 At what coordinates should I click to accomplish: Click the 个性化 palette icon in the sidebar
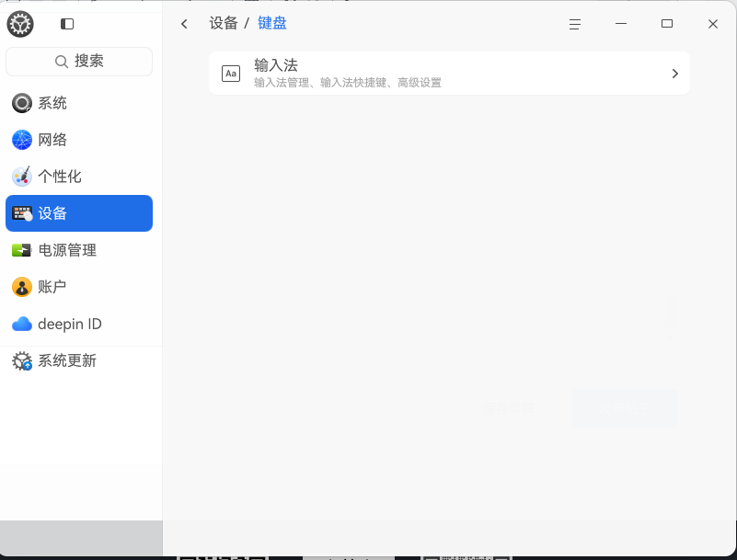[x=21, y=177]
